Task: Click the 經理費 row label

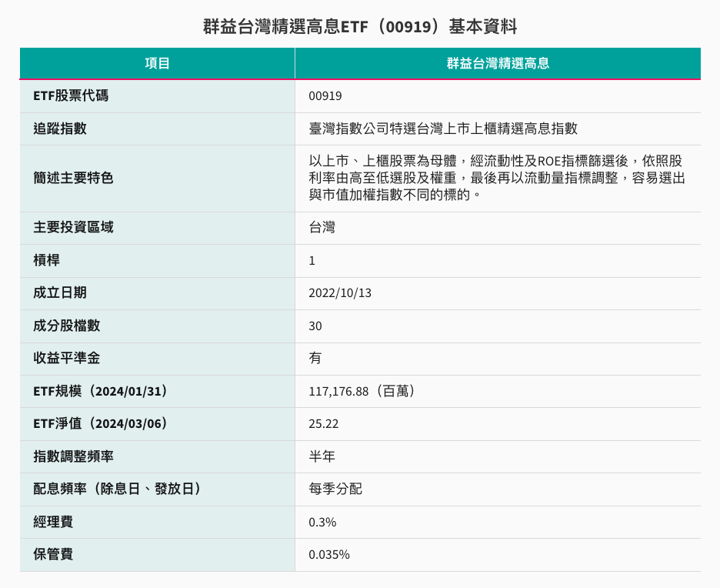Action: (53, 523)
